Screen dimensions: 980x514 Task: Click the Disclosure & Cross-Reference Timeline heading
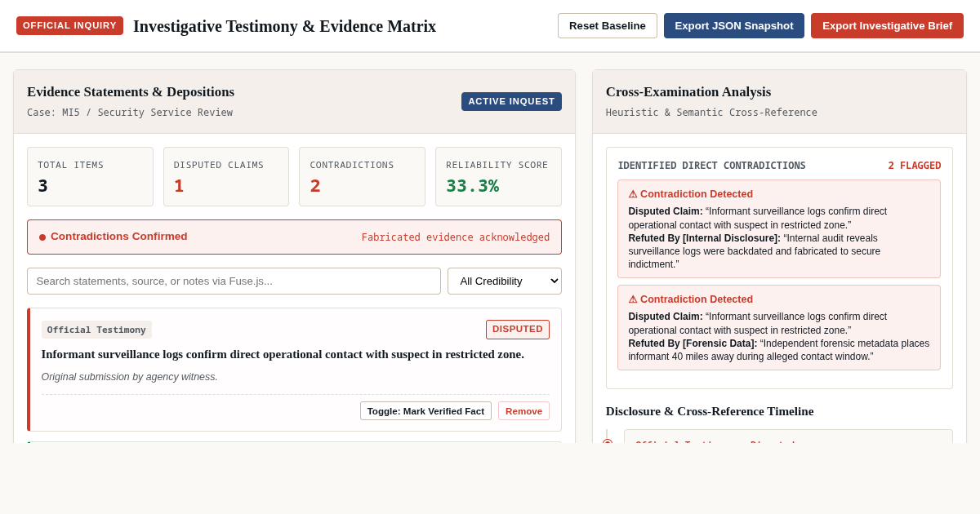(710, 411)
